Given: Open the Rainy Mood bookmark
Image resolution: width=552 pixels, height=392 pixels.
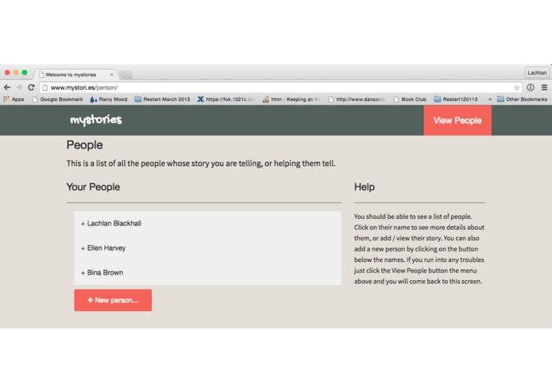Looking at the screenshot, I should point(109,99).
